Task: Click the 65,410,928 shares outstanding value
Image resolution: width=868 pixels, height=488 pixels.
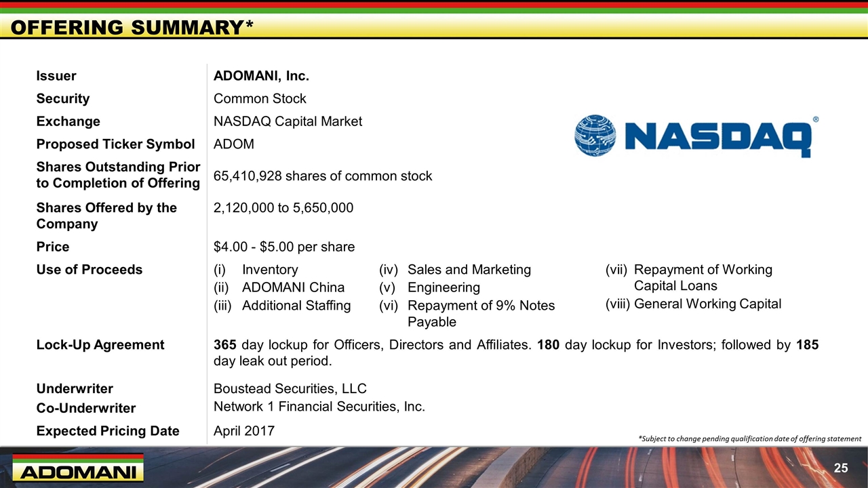Action: pos(322,176)
